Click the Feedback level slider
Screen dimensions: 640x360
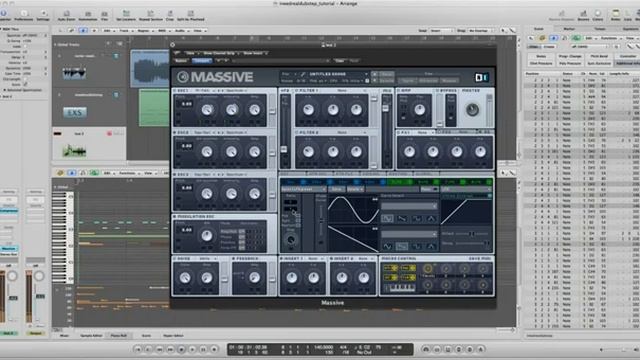pos(272,279)
